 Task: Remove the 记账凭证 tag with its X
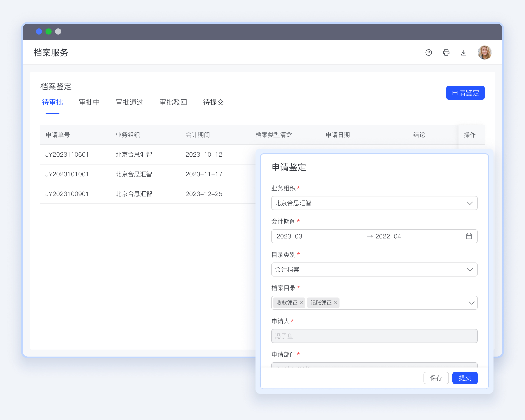[x=336, y=303]
